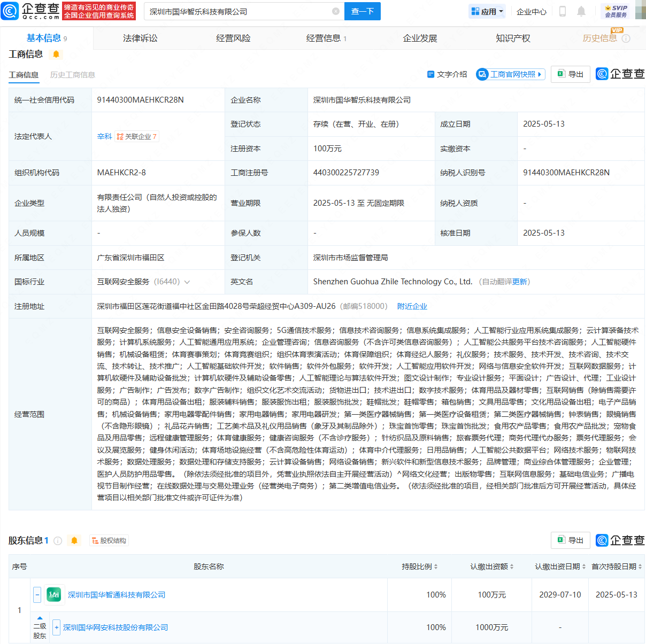Click the bell next to 工商信息 heading
This screenshot has width=646, height=644.
[x=56, y=55]
